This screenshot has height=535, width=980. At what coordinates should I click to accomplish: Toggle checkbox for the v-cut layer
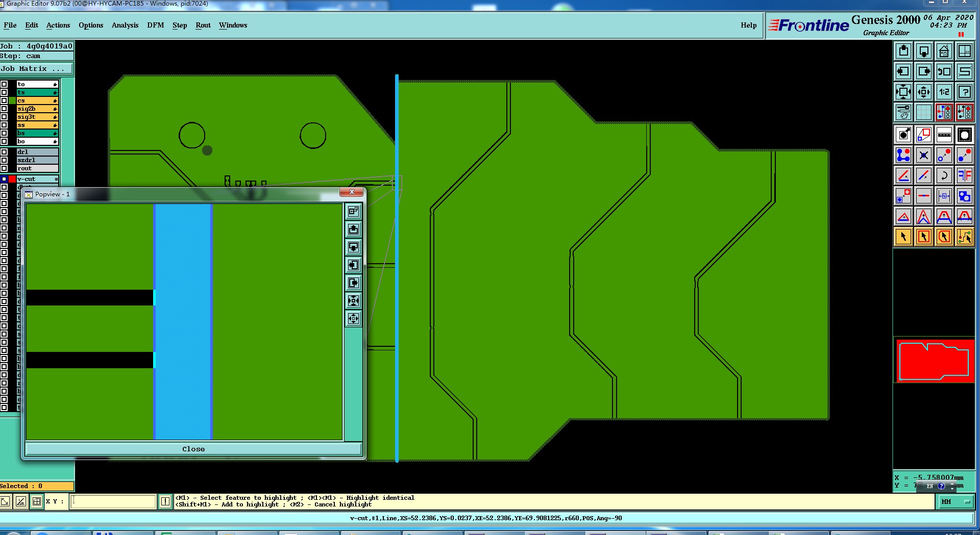click(x=4, y=179)
